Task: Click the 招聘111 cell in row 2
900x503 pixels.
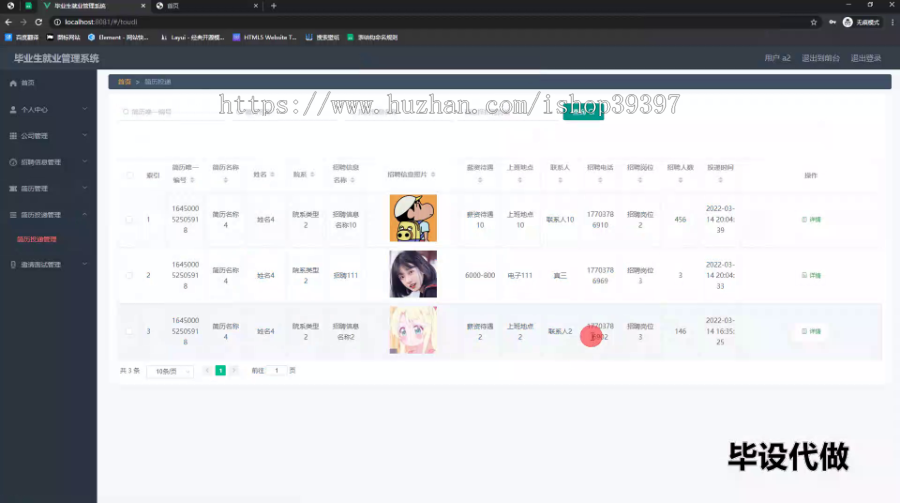Action: (x=346, y=276)
